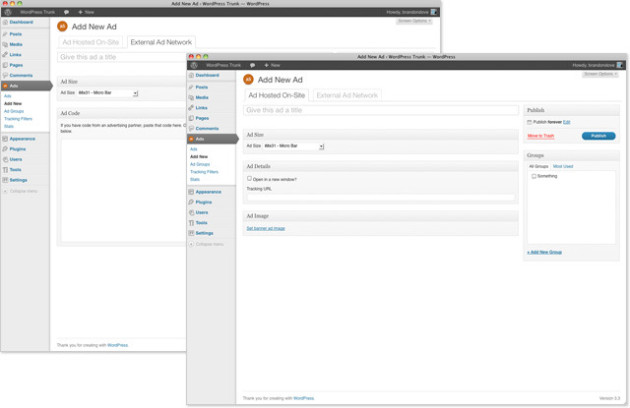Open Plugins in the back window sidebar

pyautogui.click(x=18, y=149)
